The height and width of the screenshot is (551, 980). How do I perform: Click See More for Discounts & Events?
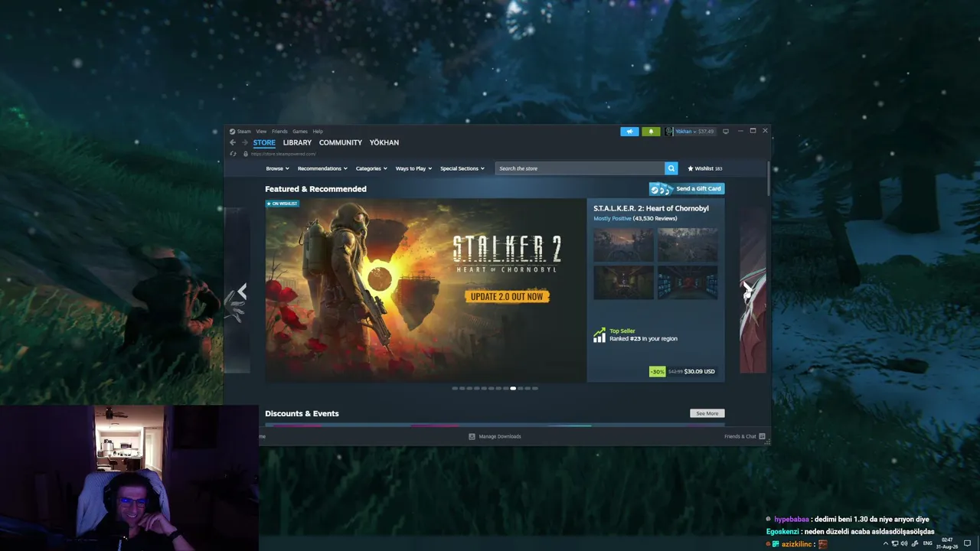[x=707, y=413]
